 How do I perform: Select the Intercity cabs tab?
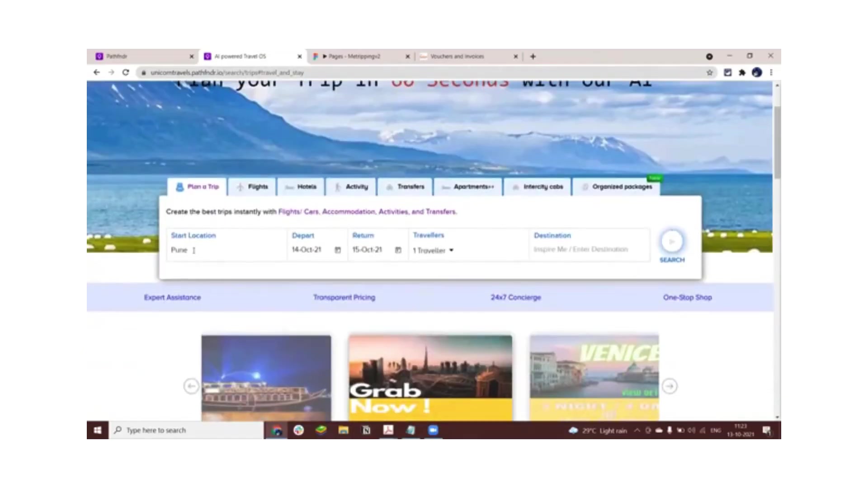pos(537,187)
